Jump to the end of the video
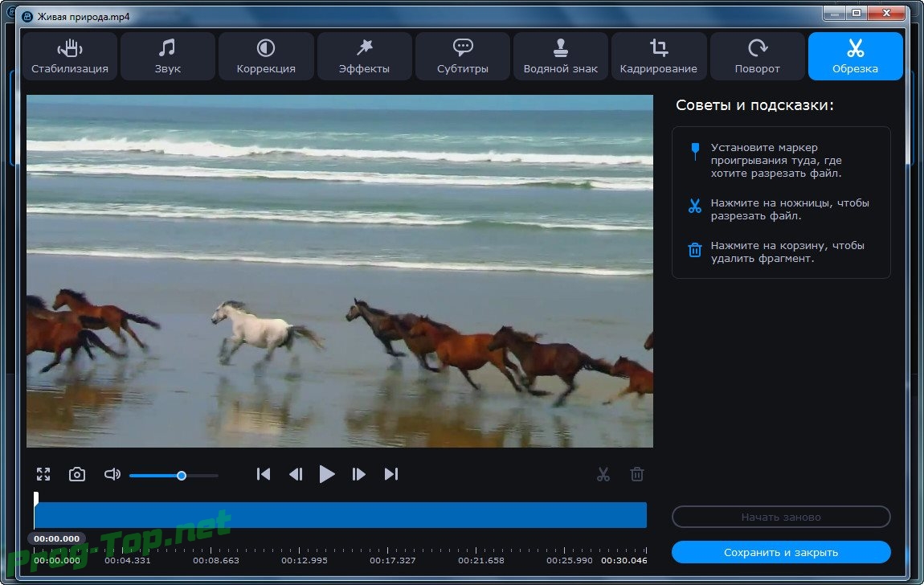The height and width of the screenshot is (585, 924). tap(391, 474)
